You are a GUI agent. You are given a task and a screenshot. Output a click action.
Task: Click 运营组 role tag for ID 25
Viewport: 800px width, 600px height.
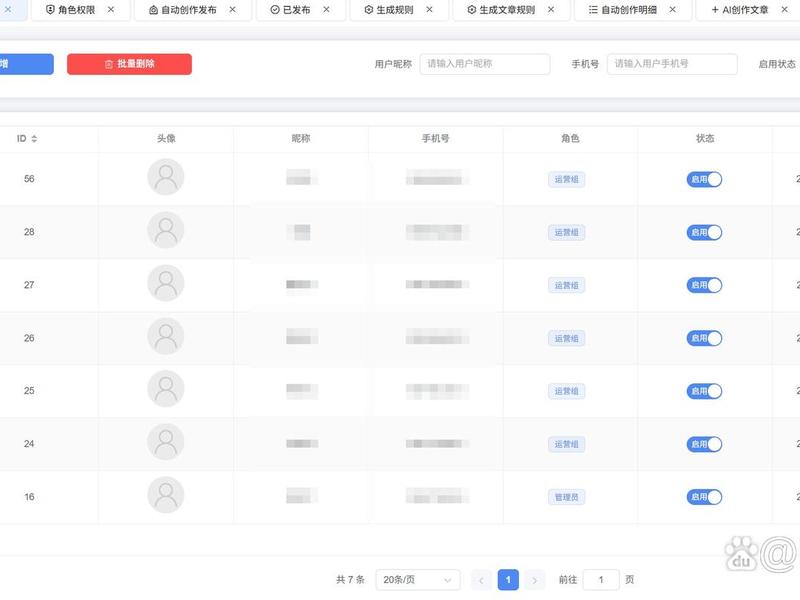[566, 391]
